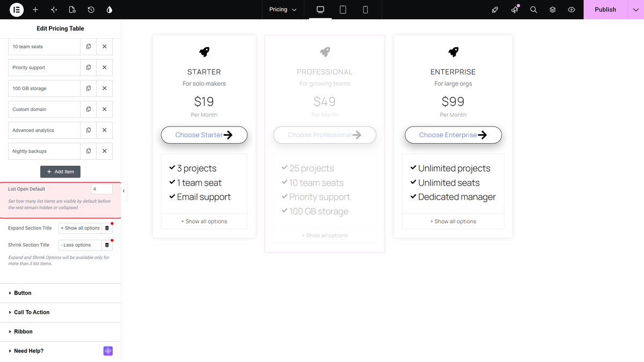The height and width of the screenshot is (362, 644).
Task: Edit the List Open Default number field
Action: pyautogui.click(x=102, y=189)
